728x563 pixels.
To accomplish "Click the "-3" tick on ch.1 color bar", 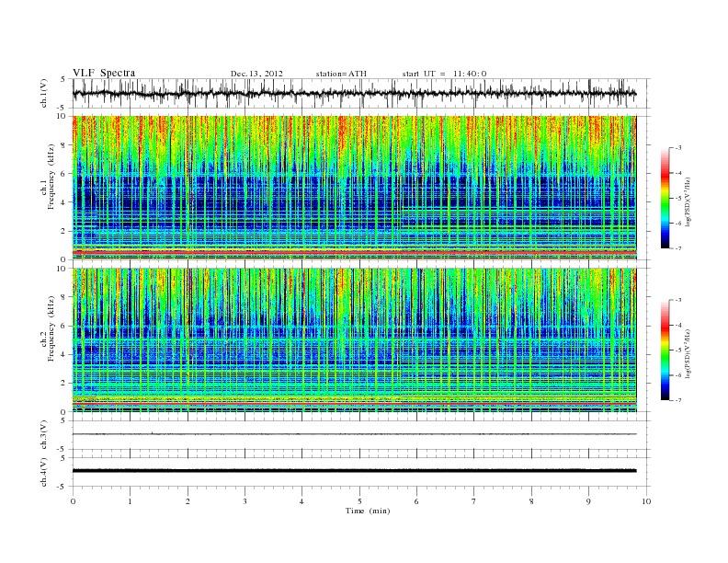I will click(x=678, y=148).
